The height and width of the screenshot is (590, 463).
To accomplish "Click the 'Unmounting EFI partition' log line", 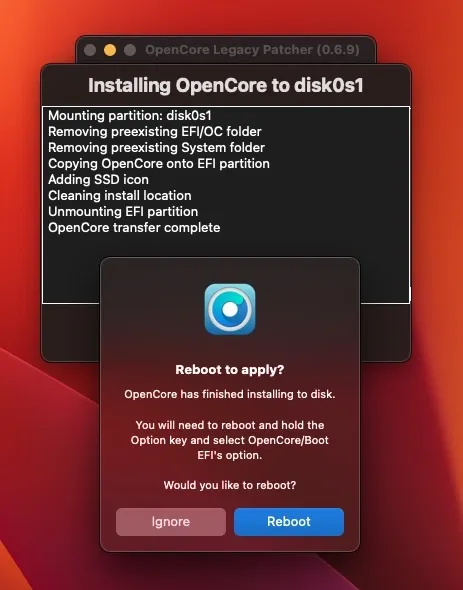I will 123,211.
